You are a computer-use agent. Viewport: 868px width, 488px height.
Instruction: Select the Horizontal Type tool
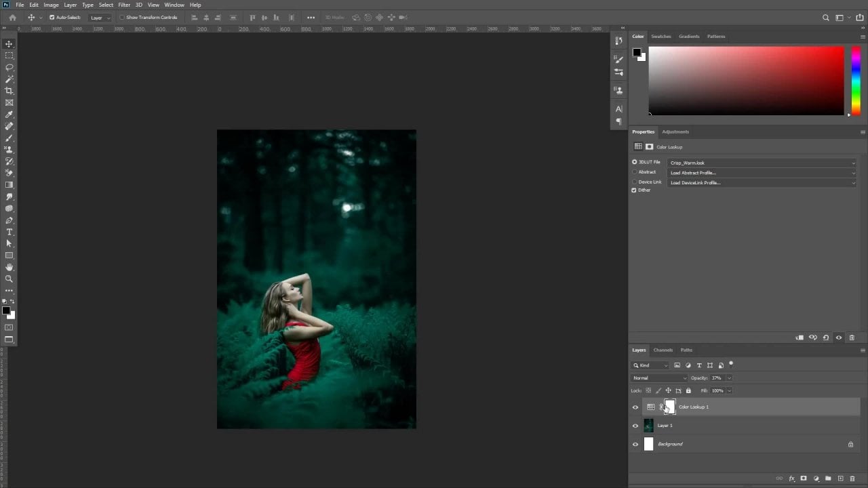(x=9, y=232)
